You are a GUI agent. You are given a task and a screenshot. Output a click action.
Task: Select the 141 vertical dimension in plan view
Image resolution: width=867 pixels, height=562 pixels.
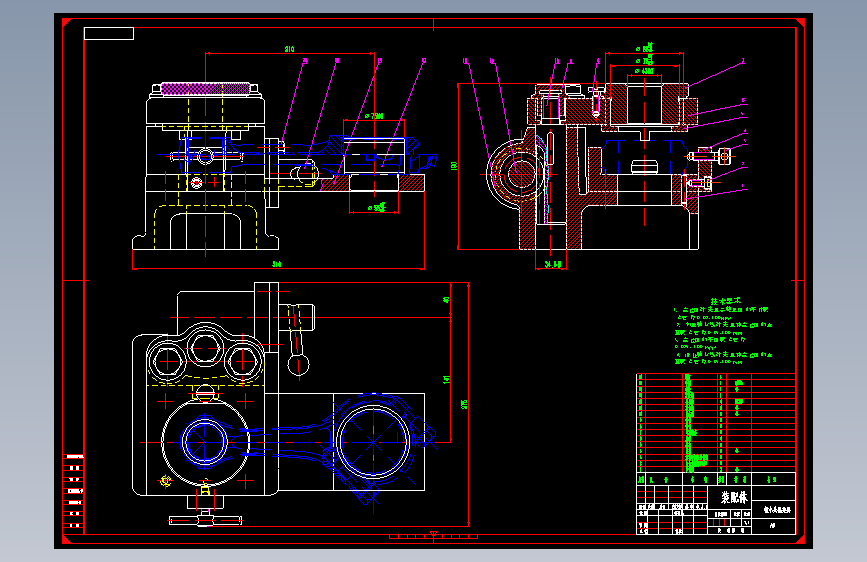pos(446,379)
